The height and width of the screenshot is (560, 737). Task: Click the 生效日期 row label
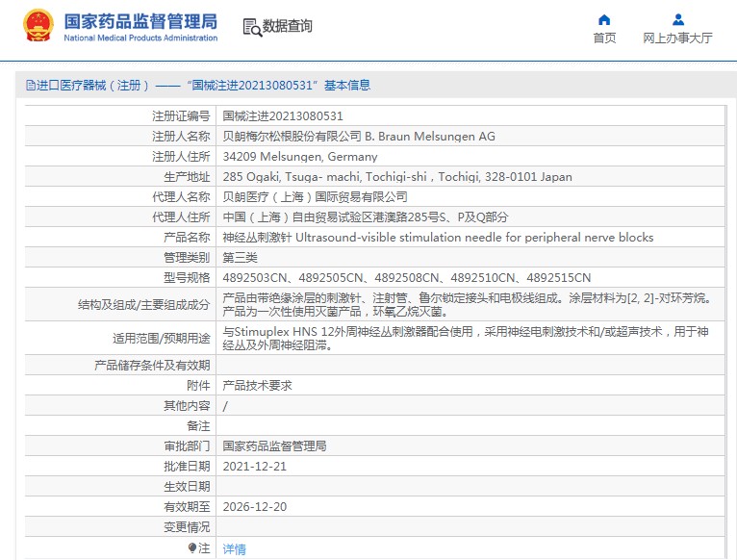click(x=187, y=487)
